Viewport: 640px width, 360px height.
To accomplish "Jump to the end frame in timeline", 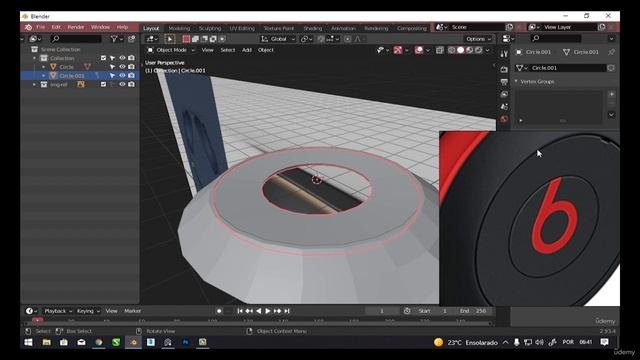I will click(x=287, y=311).
